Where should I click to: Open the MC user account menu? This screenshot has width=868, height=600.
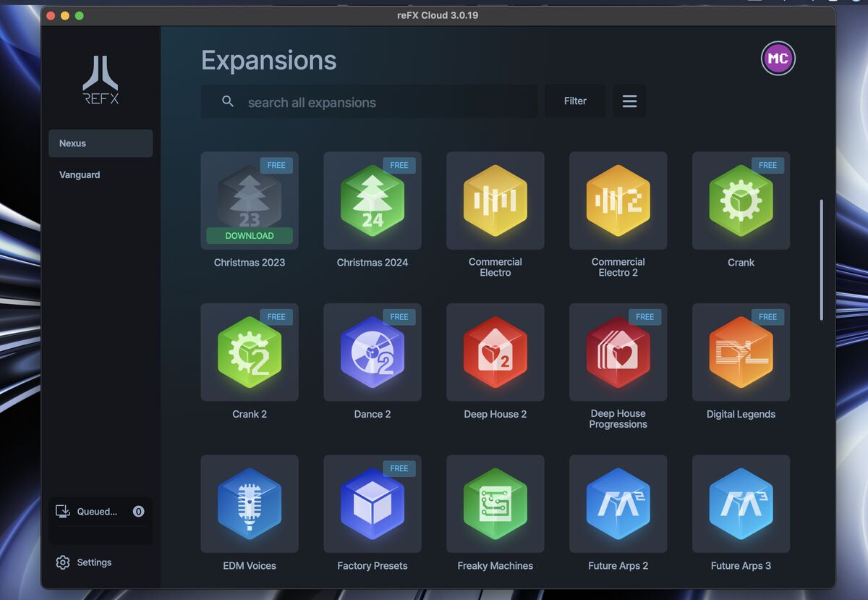(x=778, y=59)
